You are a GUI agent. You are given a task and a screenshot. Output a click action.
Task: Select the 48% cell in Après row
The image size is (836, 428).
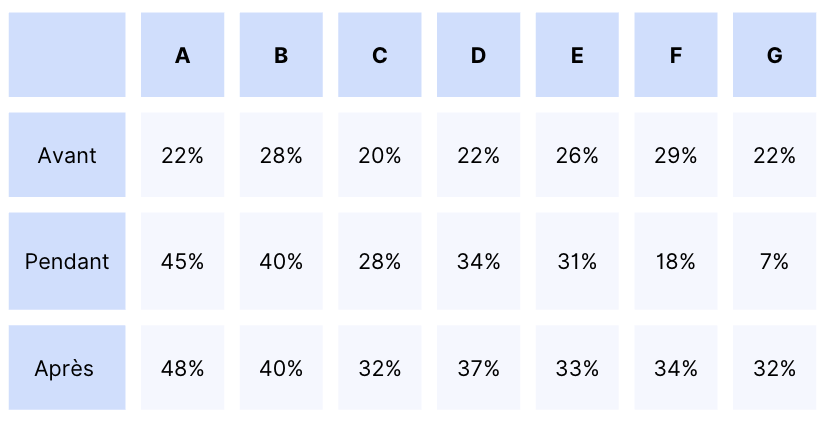click(x=182, y=367)
